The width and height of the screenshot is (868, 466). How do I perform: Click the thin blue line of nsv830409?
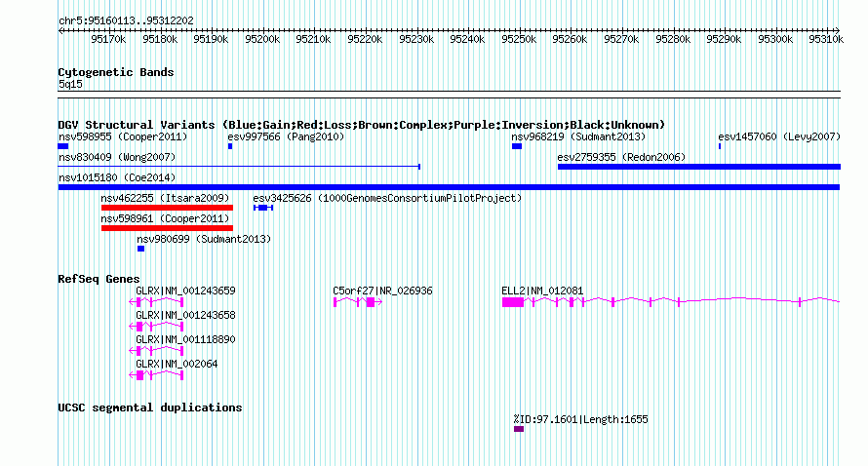pyautogui.click(x=239, y=166)
